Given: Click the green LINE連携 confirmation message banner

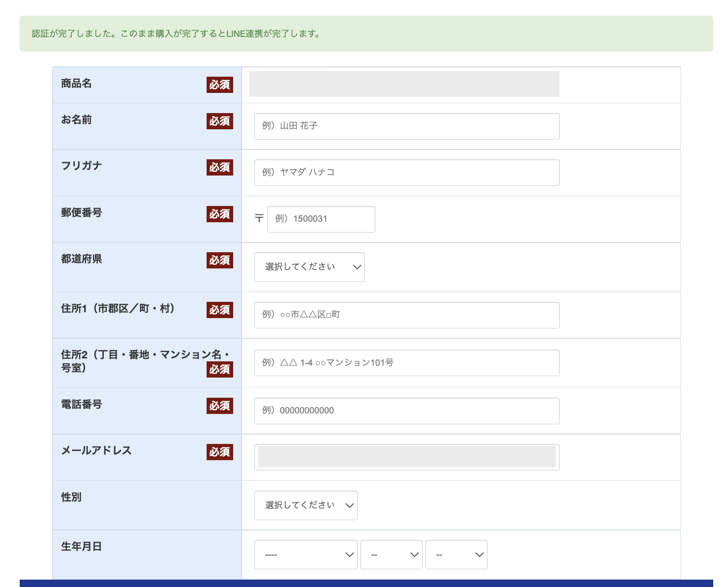Looking at the screenshot, I should click(364, 34).
